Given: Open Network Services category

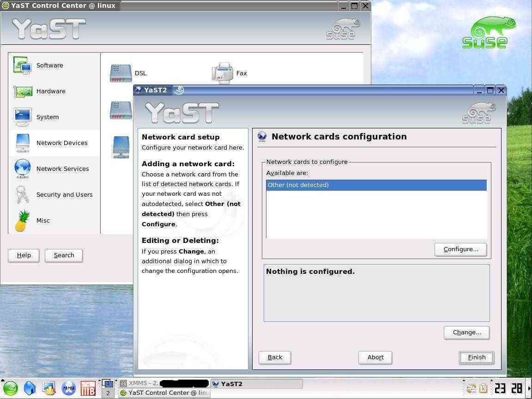Looking at the screenshot, I should pos(54,169).
